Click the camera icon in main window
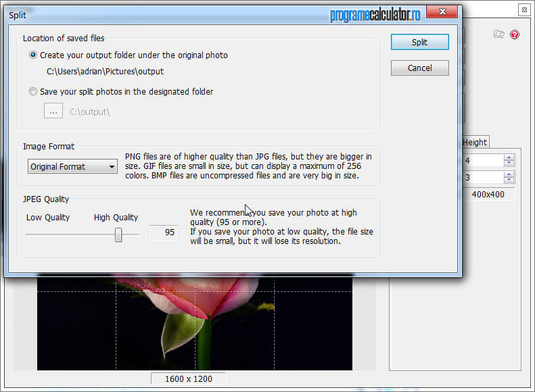 (499, 34)
